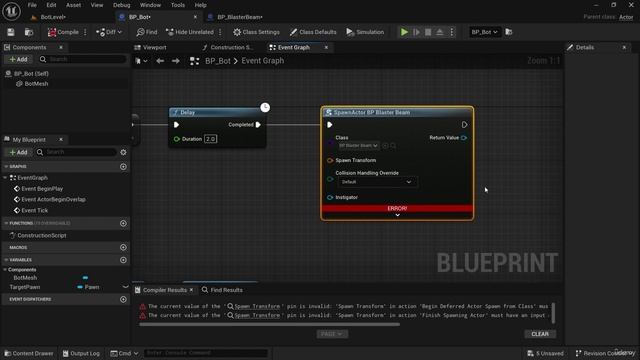640x360 pixels.
Task: Open the Asset menu
Action: 73,5
